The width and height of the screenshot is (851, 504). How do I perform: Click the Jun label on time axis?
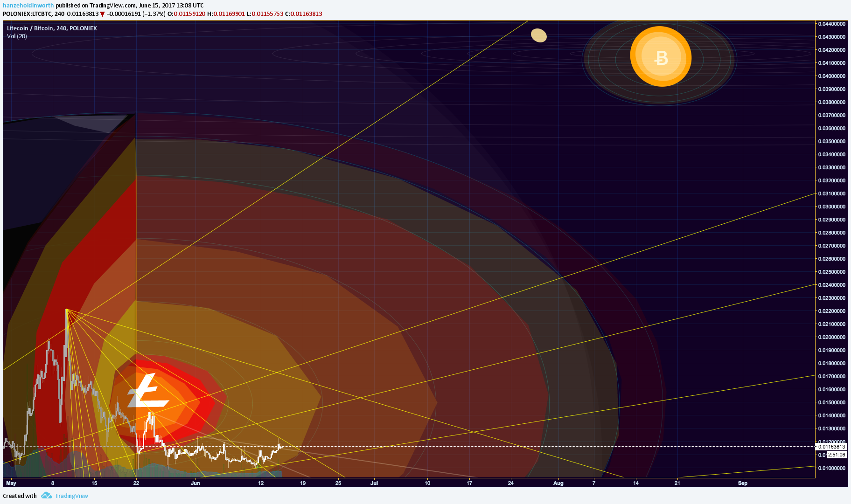click(195, 483)
